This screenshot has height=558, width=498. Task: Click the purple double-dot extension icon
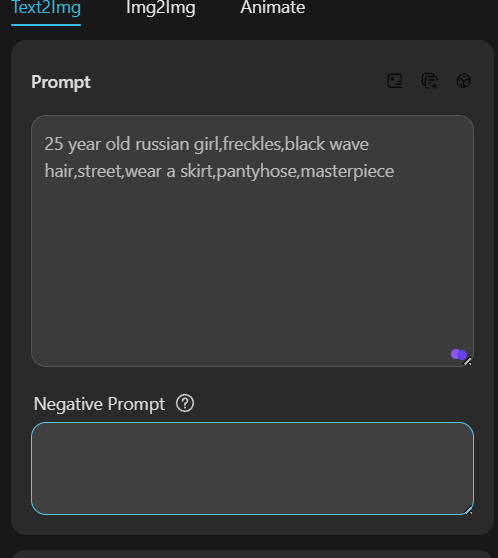pyautogui.click(x=458, y=354)
